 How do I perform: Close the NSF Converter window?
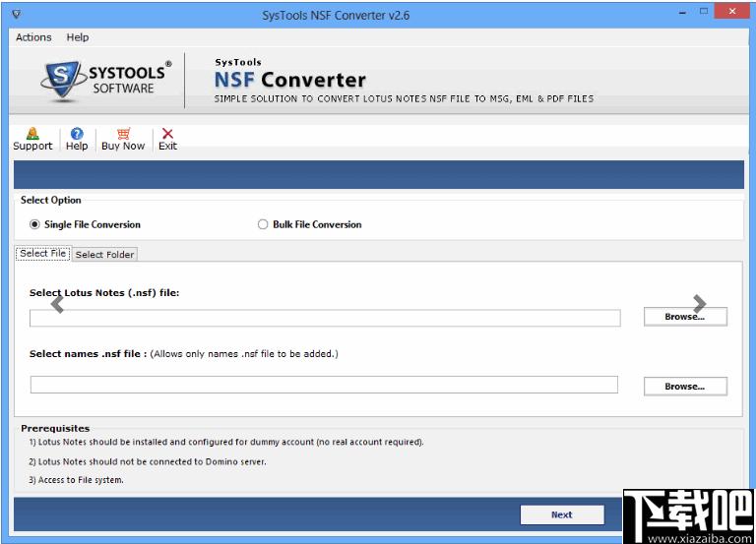tap(732, 11)
